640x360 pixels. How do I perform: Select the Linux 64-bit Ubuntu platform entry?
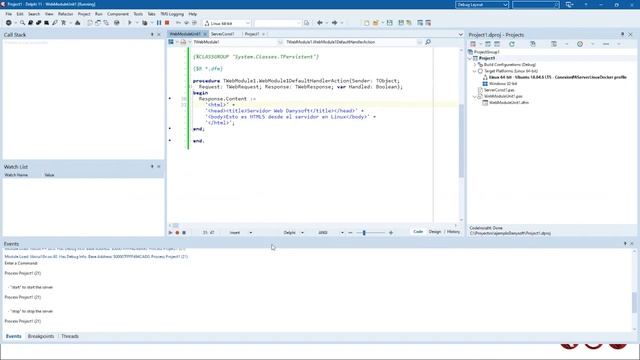[x=557, y=77]
